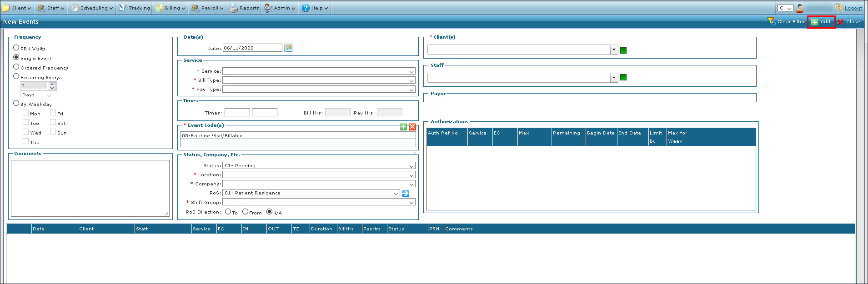This screenshot has height=284, width=868.
Task: Click the green square beside Staff field
Action: (623, 77)
